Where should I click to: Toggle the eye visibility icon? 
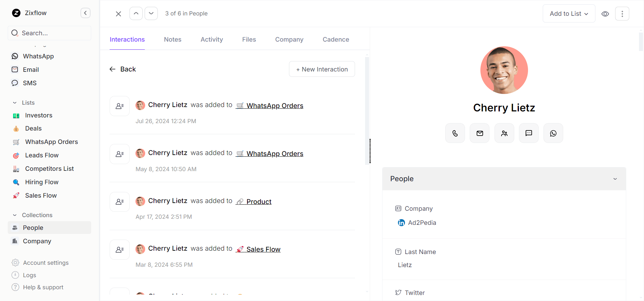click(605, 14)
